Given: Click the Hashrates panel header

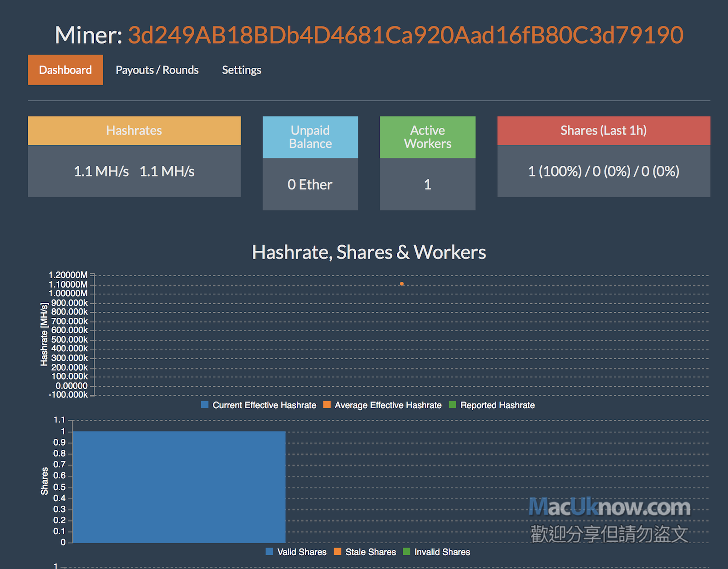Looking at the screenshot, I should click(x=134, y=131).
